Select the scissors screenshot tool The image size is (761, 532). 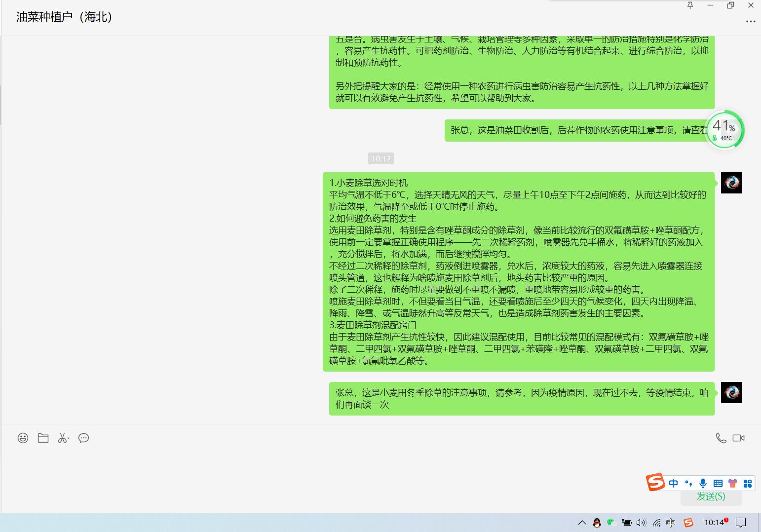[x=63, y=438]
